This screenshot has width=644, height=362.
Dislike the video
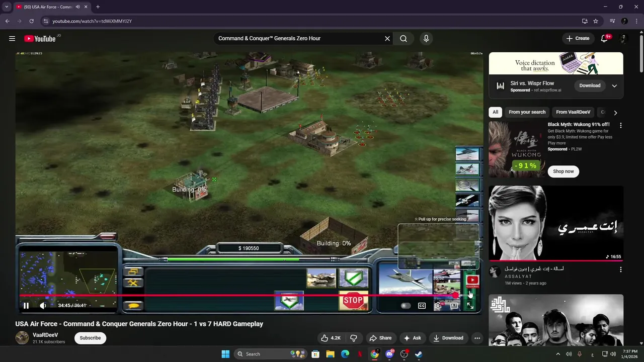point(354,338)
